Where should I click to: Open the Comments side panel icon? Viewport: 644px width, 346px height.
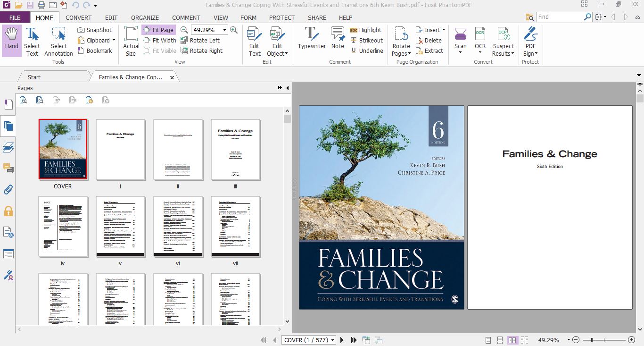tap(8, 169)
